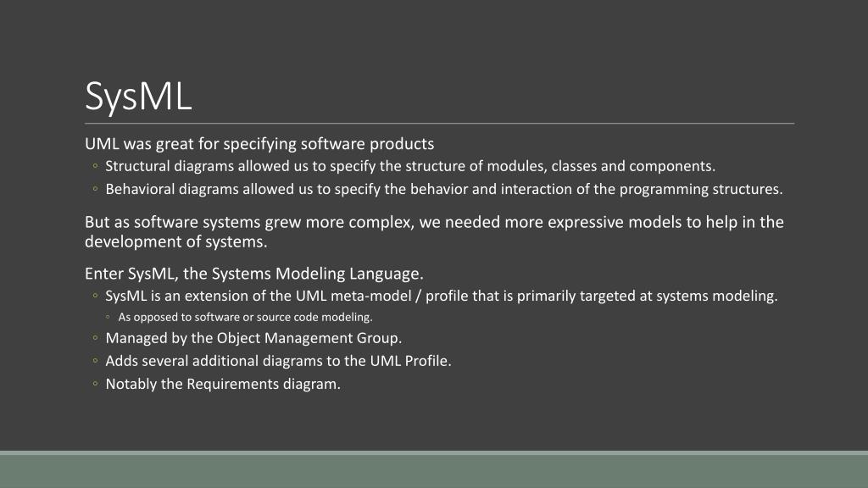
Task: Click the bullet marker before 'SysML is an extension'
Action: coord(95,296)
